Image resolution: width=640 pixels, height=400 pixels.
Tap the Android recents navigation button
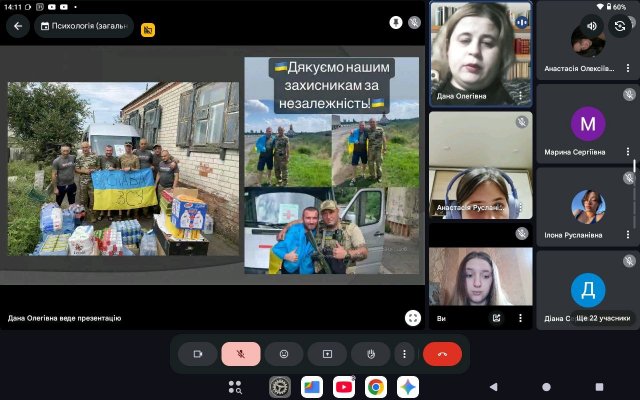[599, 387]
